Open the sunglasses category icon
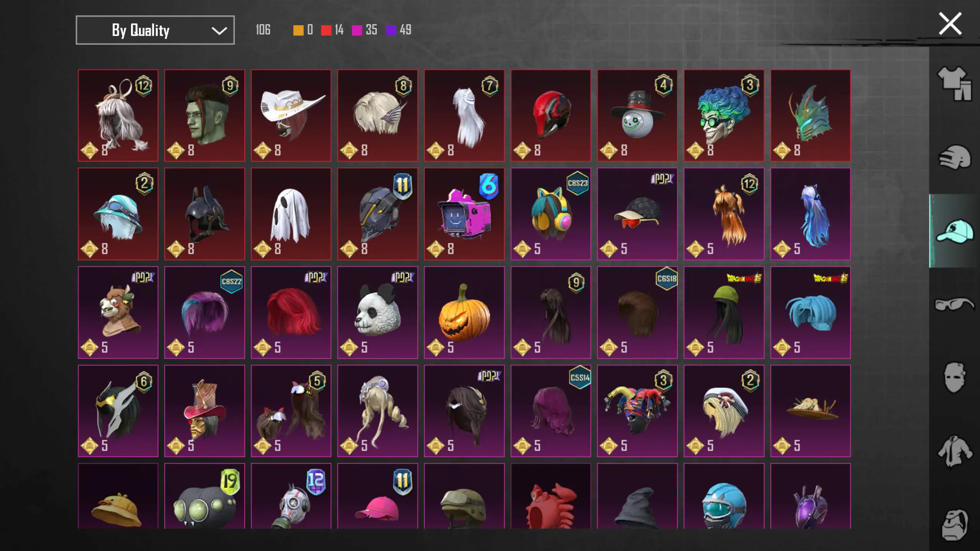This screenshot has height=551, width=980. [x=954, y=304]
